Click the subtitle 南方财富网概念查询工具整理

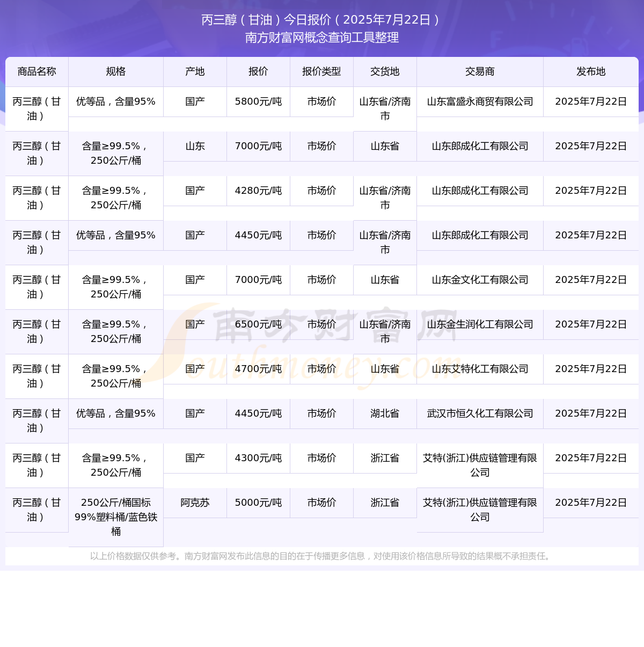pos(322,38)
